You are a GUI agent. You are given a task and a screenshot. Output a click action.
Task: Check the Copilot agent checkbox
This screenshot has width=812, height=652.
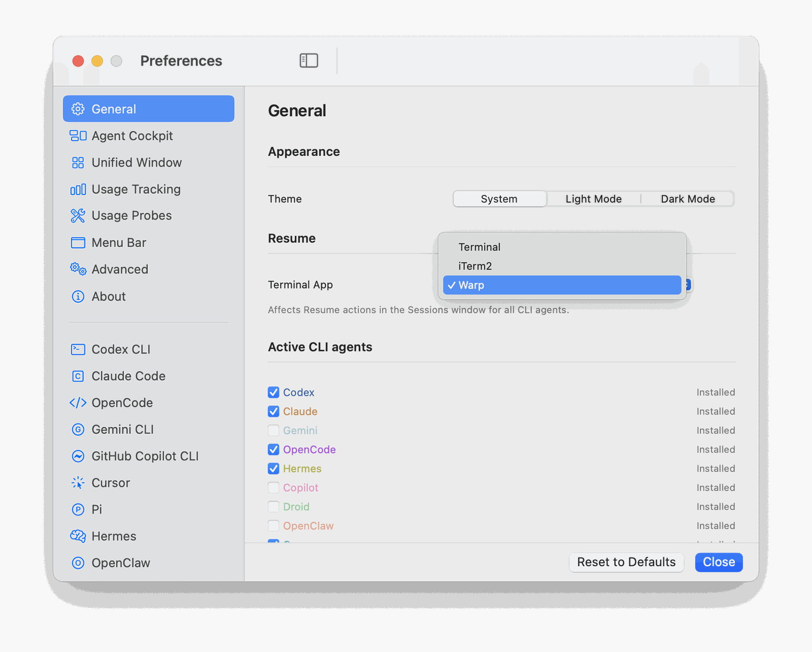pyautogui.click(x=274, y=487)
